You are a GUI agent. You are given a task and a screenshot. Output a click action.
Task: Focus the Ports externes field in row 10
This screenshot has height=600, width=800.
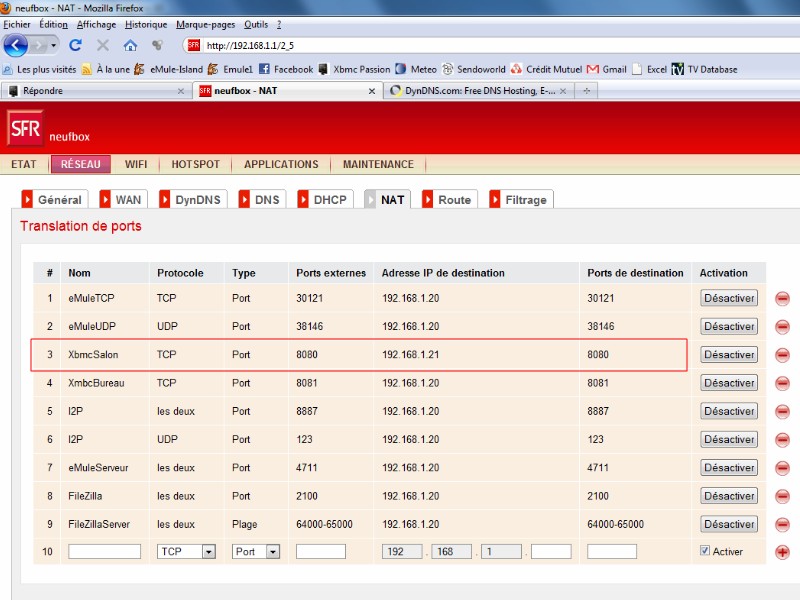321,552
